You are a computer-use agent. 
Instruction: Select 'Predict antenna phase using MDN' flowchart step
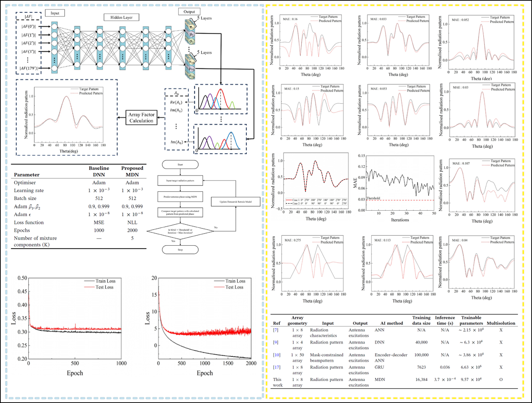(x=180, y=197)
